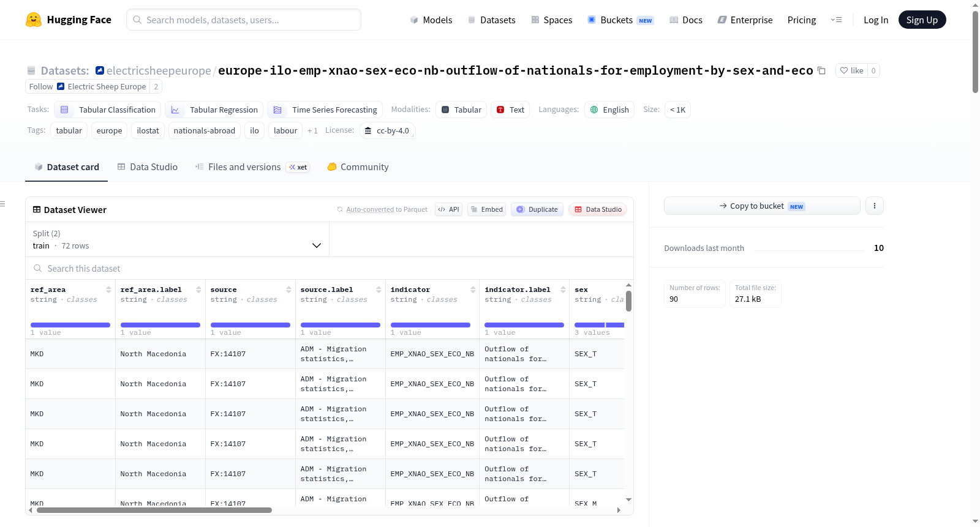Click the collapsed sidebar menu icon at left edge
The image size is (980, 527).
[x=2, y=204]
